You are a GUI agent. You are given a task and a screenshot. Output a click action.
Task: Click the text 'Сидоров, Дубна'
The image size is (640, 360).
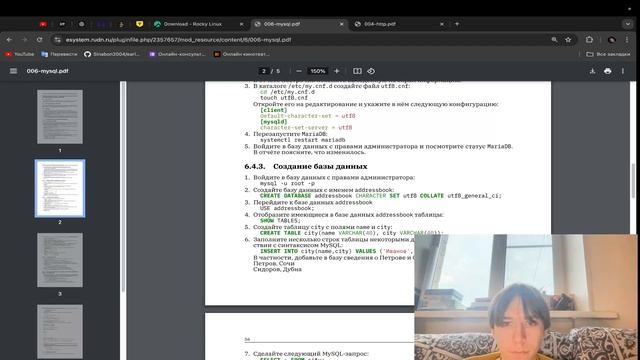pyautogui.click(x=277, y=269)
